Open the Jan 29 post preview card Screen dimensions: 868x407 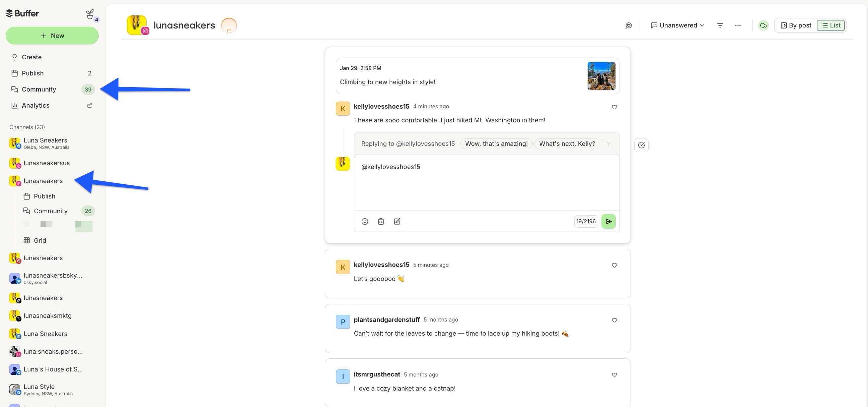(478, 76)
